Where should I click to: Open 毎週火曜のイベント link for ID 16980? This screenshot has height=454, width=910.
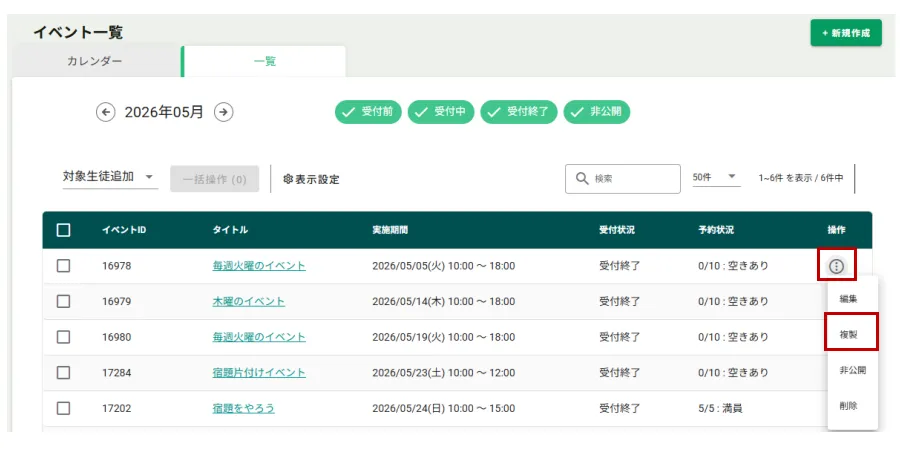pyautogui.click(x=259, y=337)
